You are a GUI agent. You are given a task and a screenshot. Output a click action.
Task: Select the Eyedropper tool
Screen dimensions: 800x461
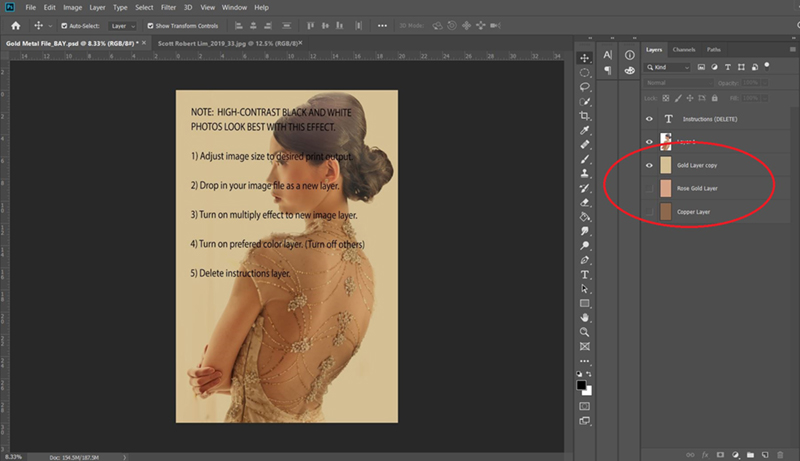(x=585, y=130)
